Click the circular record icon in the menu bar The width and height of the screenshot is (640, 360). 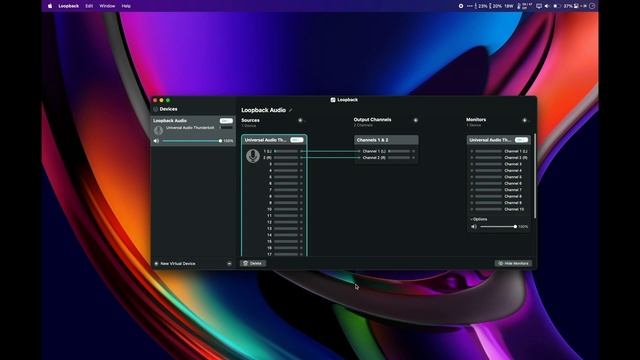(461, 6)
